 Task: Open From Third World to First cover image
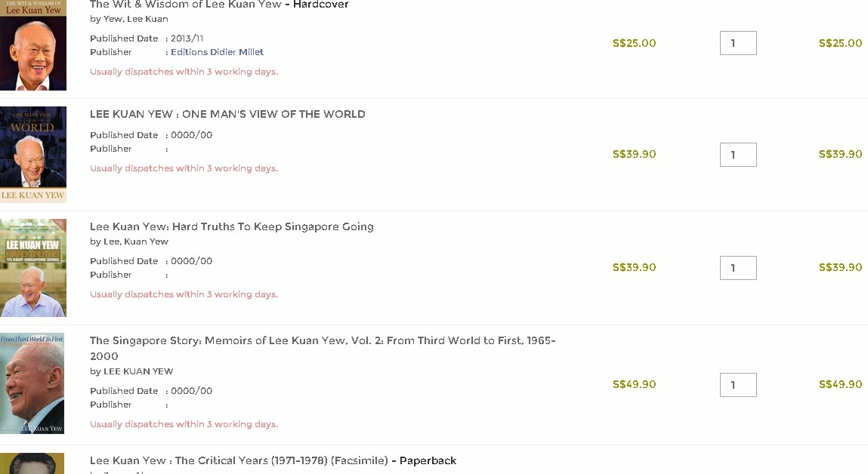(32, 383)
